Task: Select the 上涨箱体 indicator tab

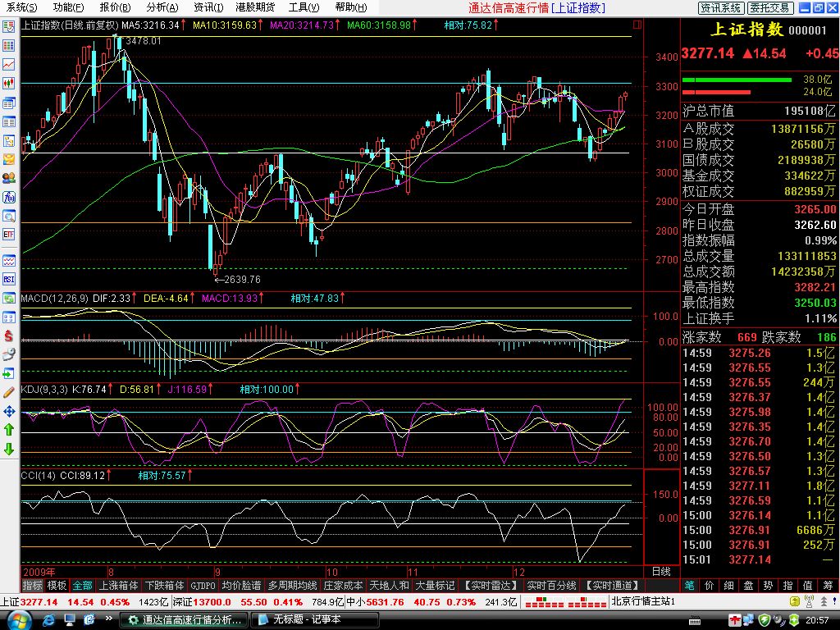Action: pyautogui.click(x=118, y=586)
